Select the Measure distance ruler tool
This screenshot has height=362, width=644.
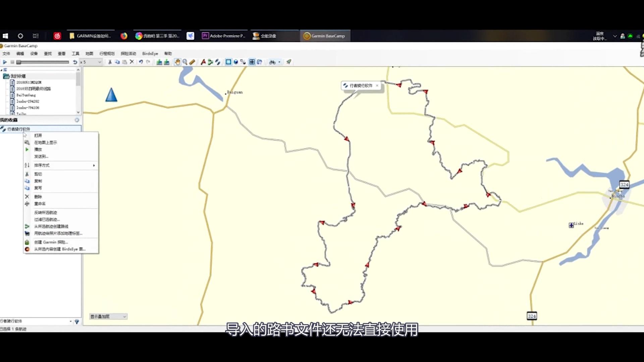tap(192, 62)
